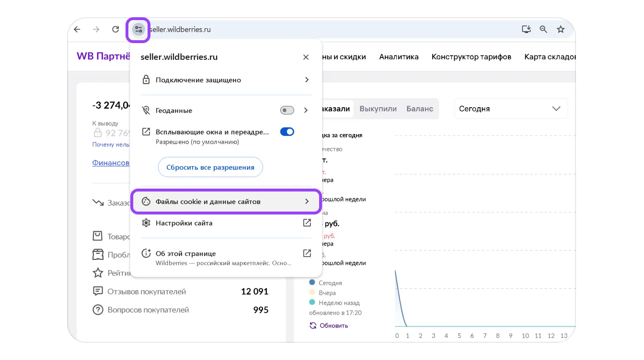Click Сбросить все разрешения button
Screen dimensions: 644x360
pyautogui.click(x=210, y=168)
